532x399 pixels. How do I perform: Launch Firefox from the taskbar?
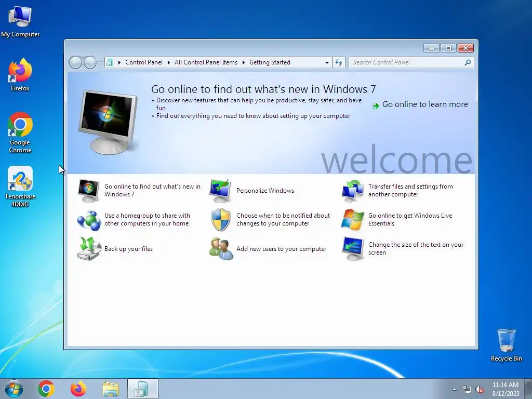point(78,389)
